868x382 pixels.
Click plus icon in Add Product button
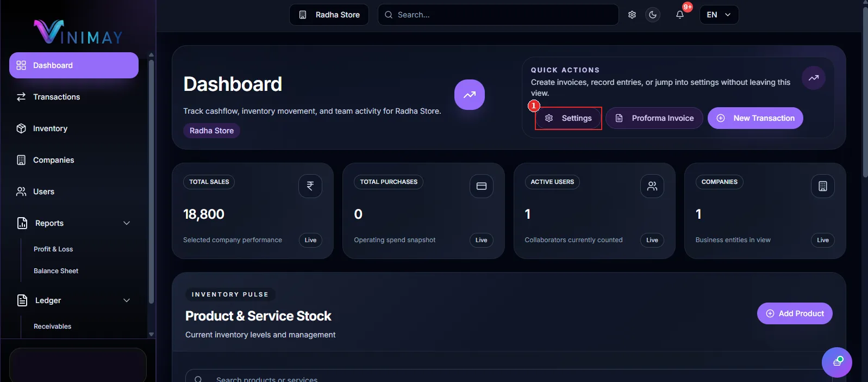pos(770,313)
